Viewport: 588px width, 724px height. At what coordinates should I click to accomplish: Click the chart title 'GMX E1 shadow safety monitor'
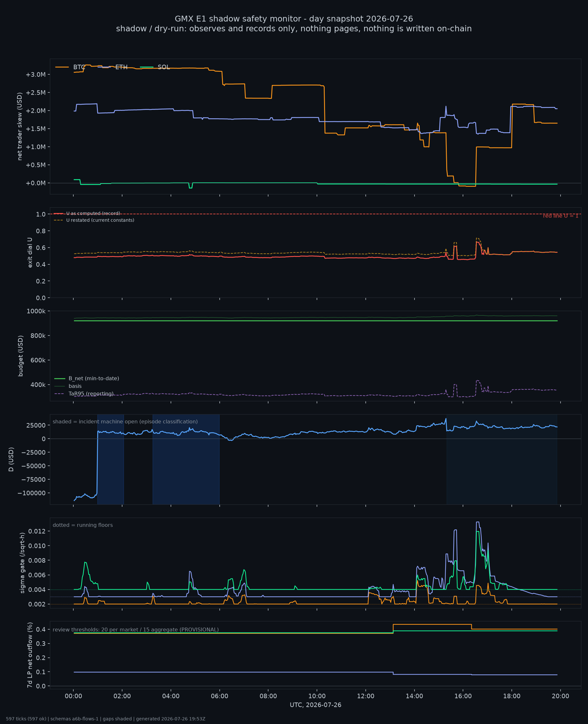pos(294,19)
